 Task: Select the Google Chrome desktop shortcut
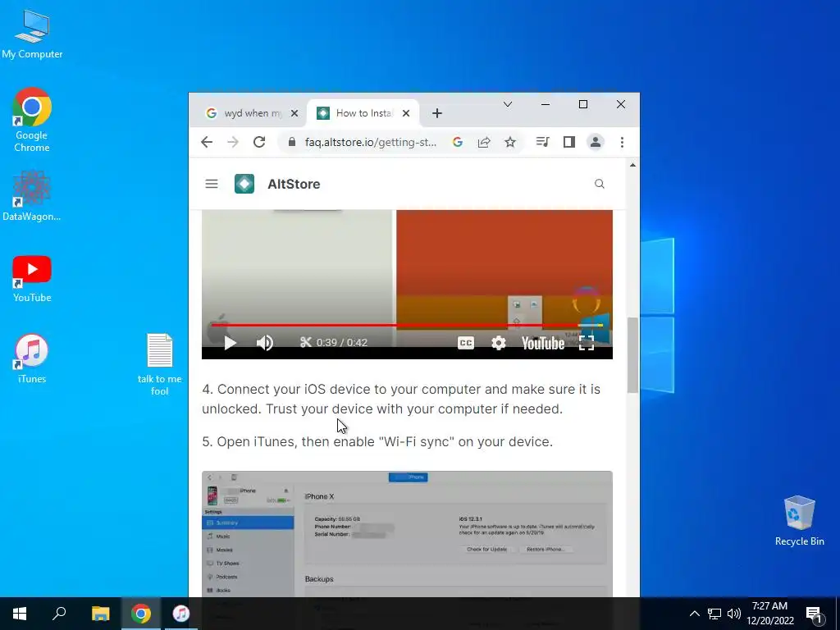point(32,120)
